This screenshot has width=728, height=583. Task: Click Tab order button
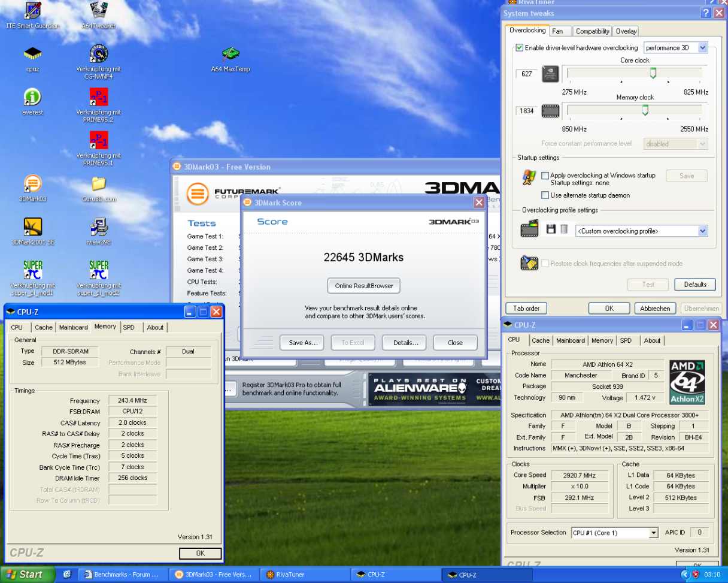pyautogui.click(x=526, y=309)
